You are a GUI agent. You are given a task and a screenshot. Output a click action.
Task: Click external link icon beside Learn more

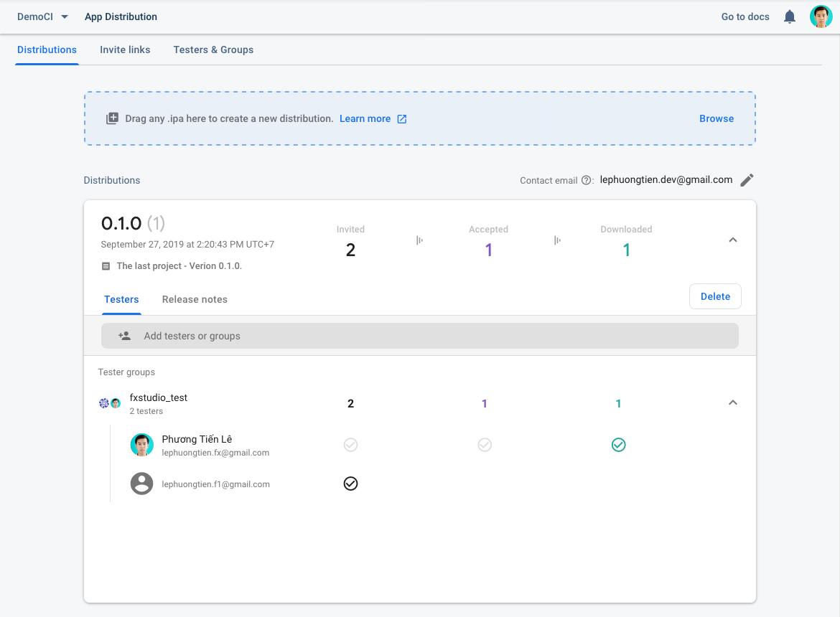tap(402, 119)
